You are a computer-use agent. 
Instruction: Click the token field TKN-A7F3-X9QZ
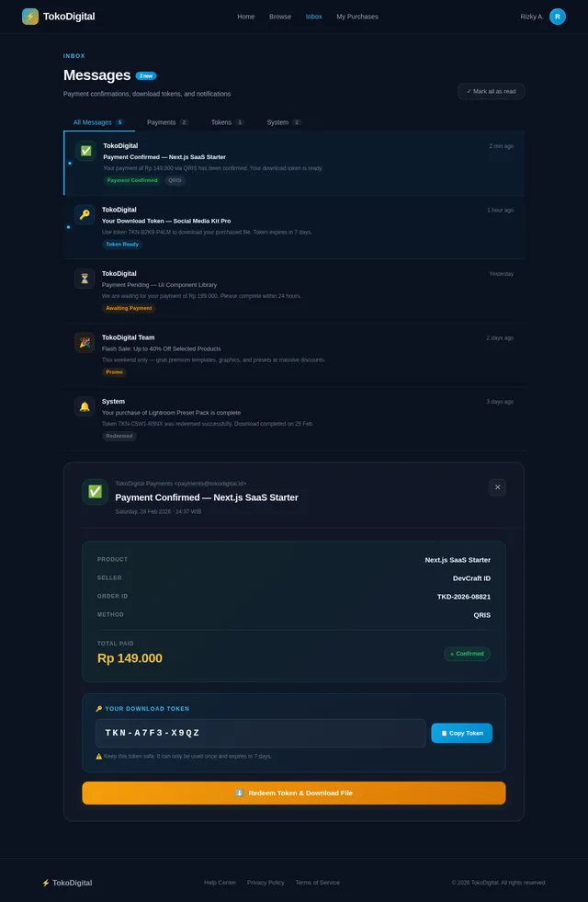260,733
